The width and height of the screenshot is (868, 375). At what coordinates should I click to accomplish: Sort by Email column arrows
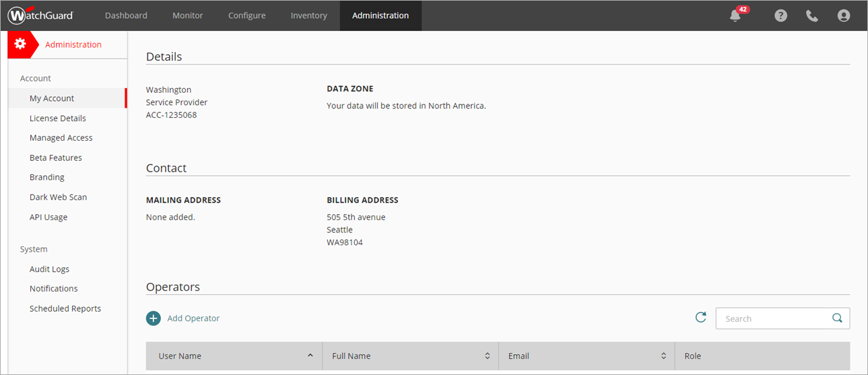663,355
